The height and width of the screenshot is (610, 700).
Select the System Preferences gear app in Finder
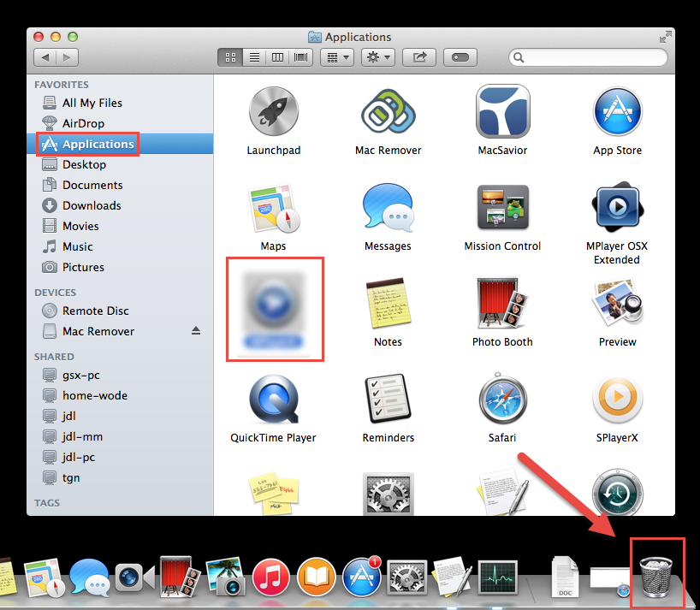click(x=388, y=495)
